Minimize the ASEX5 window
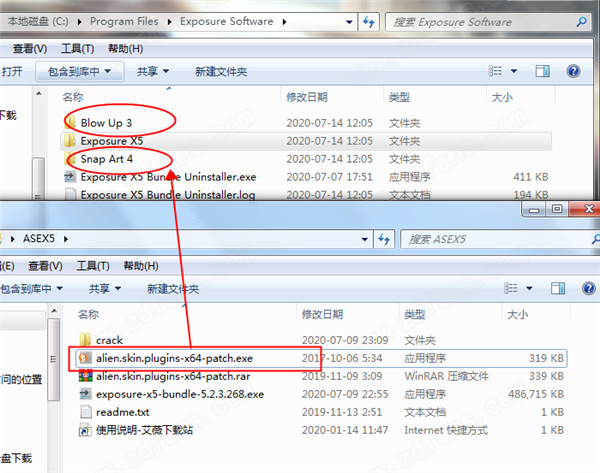Screen dimensions: 600x473 [x=534, y=209]
